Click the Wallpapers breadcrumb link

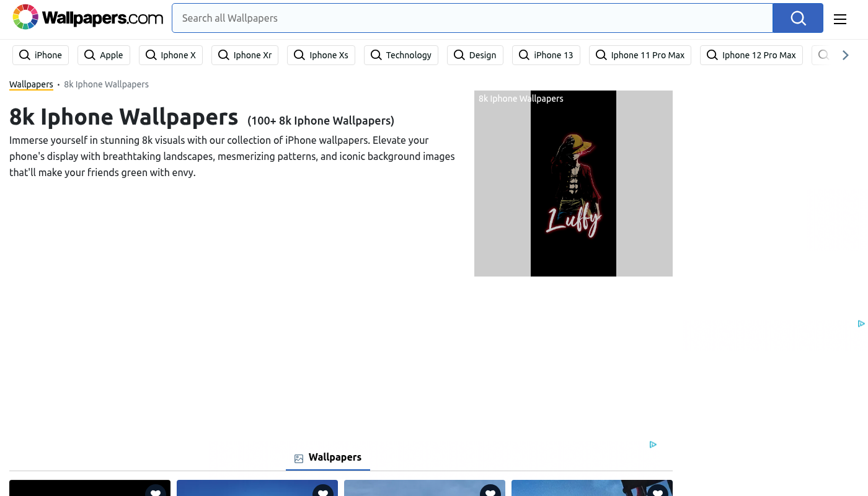tap(31, 84)
